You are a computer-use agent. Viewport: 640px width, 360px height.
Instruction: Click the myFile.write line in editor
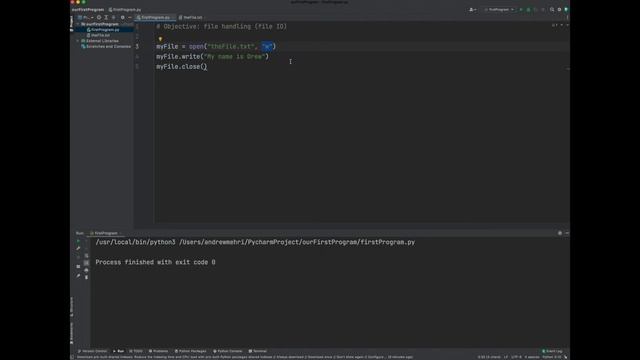[x=212, y=57]
